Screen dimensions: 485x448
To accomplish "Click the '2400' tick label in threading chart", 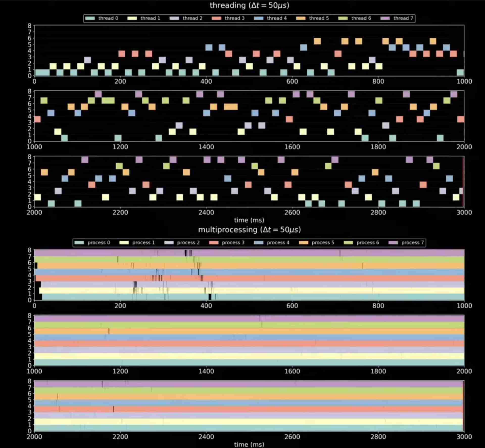I will [206, 212].
